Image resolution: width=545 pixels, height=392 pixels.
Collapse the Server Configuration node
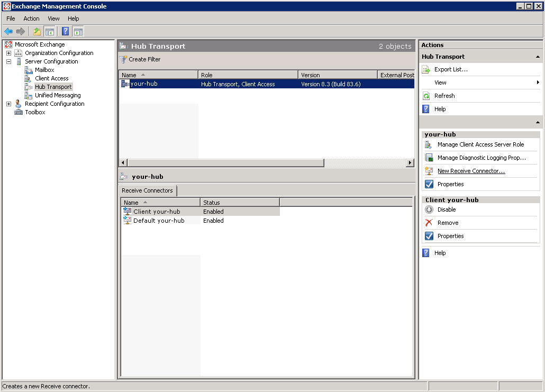click(8, 61)
